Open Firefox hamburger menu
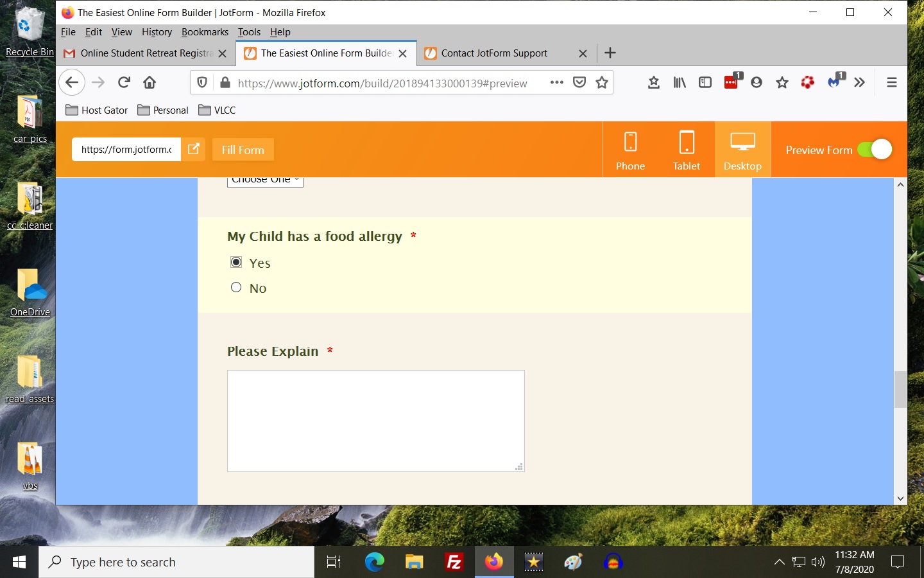The image size is (924, 578). tap(891, 82)
